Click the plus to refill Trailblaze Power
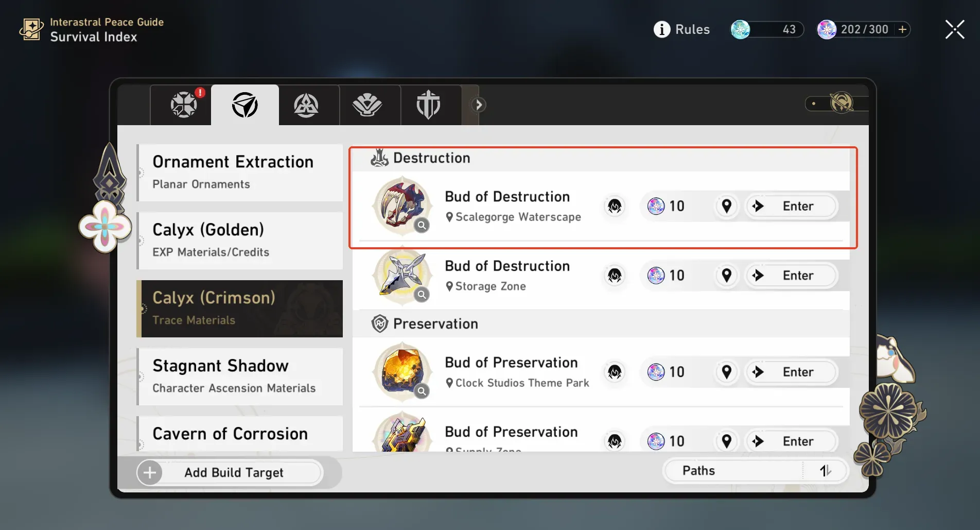 coord(902,29)
